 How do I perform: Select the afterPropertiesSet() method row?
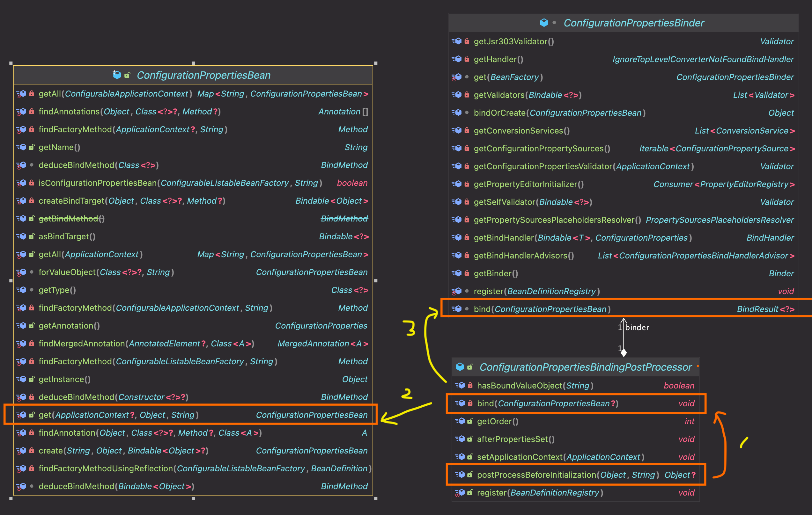click(515, 439)
